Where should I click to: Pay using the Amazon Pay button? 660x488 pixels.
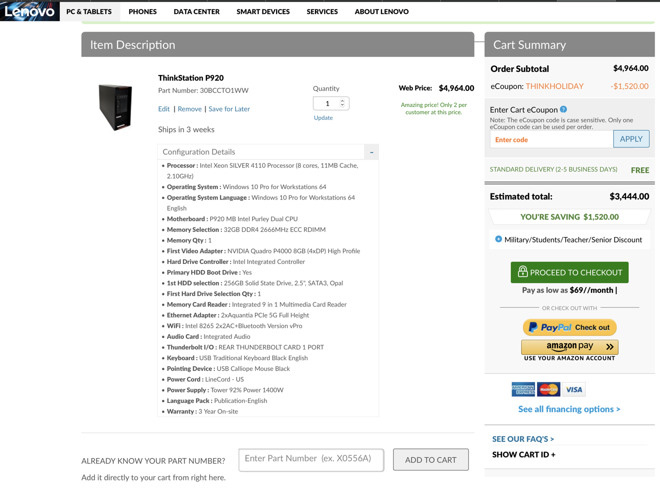570,347
